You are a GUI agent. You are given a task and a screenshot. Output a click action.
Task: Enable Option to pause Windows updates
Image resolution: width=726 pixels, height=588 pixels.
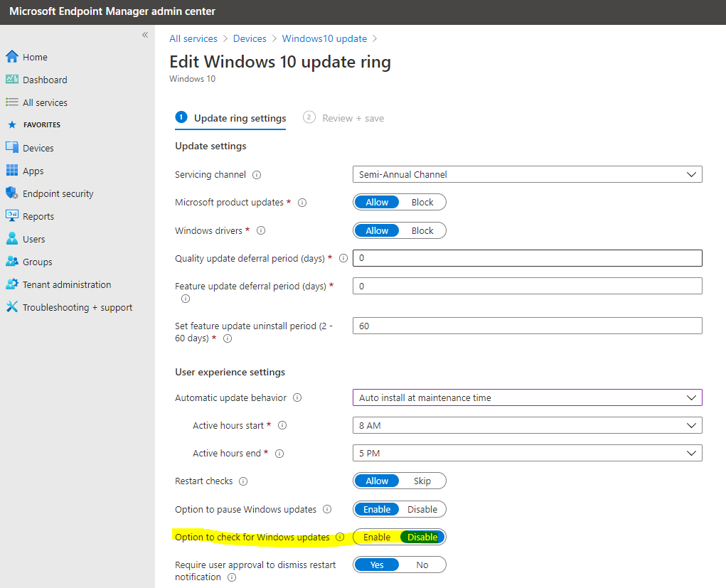point(377,509)
